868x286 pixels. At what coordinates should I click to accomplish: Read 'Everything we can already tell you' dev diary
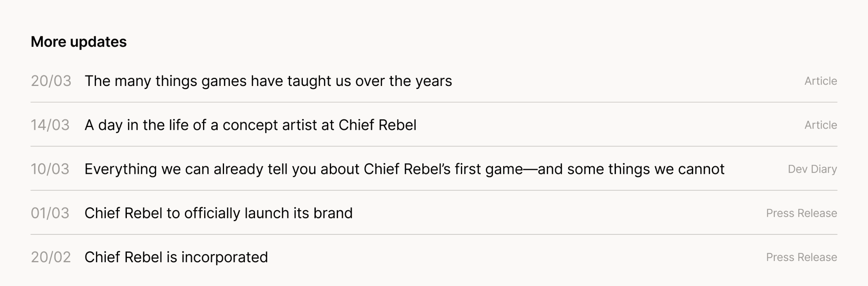(x=404, y=169)
